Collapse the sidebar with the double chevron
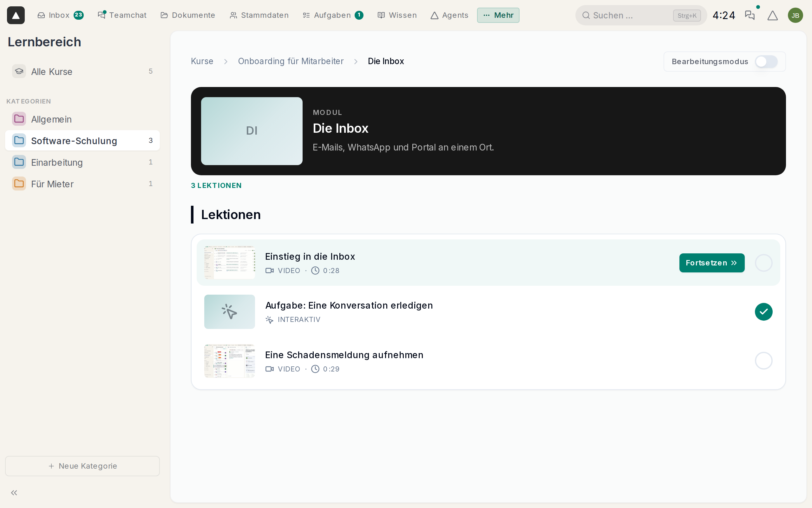This screenshot has width=812, height=508. [x=14, y=492]
